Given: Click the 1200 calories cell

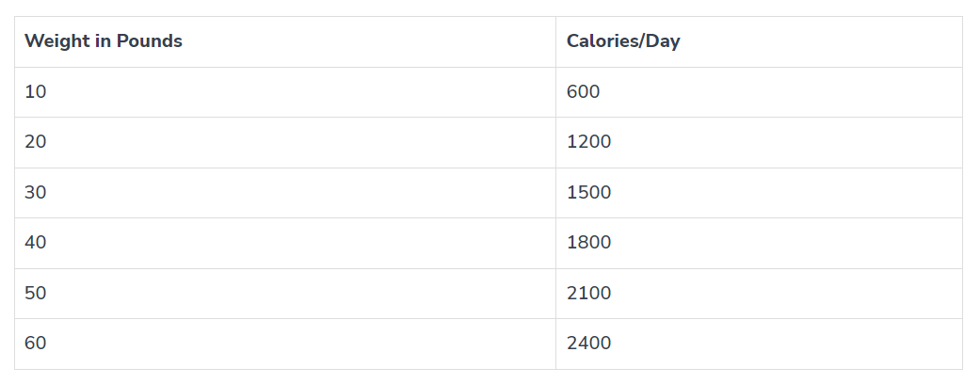Looking at the screenshot, I should 588,142.
